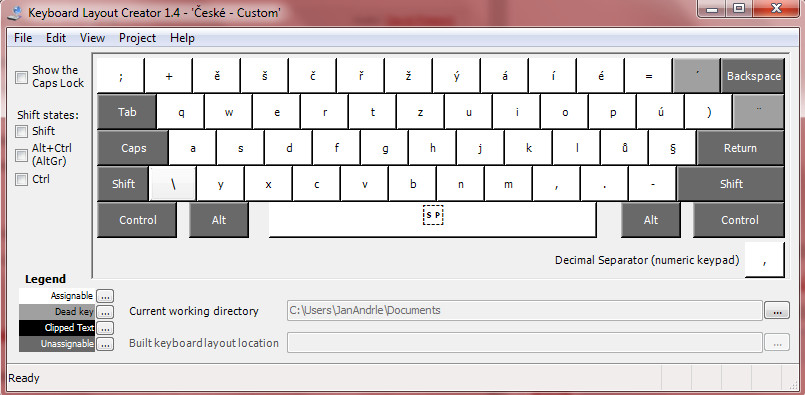Click the ú key
This screenshot has height=395, width=805.
(661, 112)
